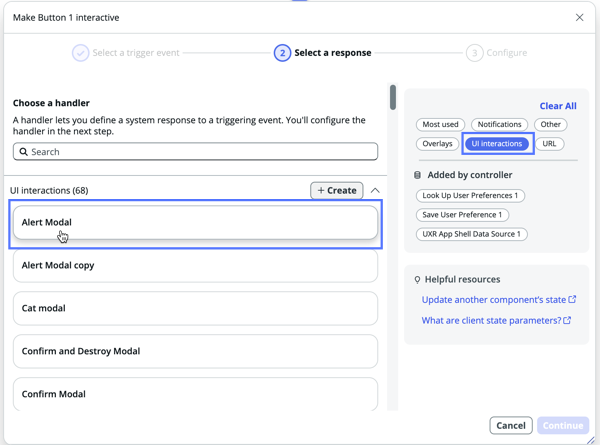Click the 'Choose a handler' heading
This screenshot has height=445, width=600.
[51, 103]
